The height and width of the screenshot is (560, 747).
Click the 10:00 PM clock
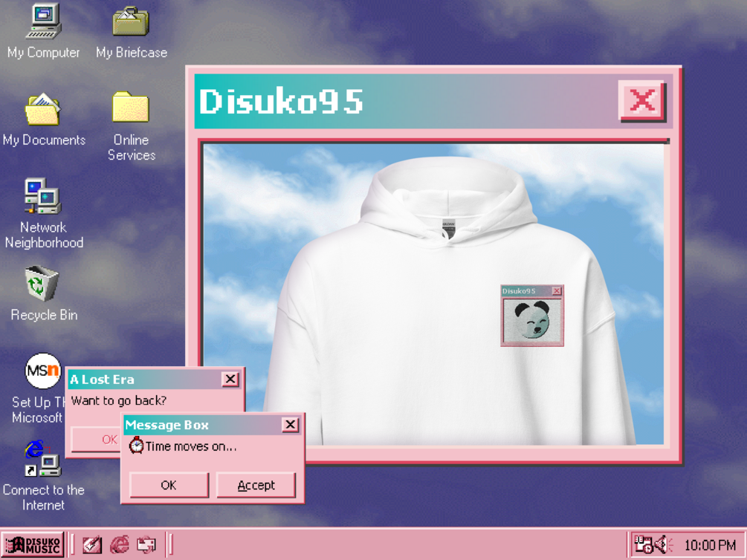click(710, 544)
